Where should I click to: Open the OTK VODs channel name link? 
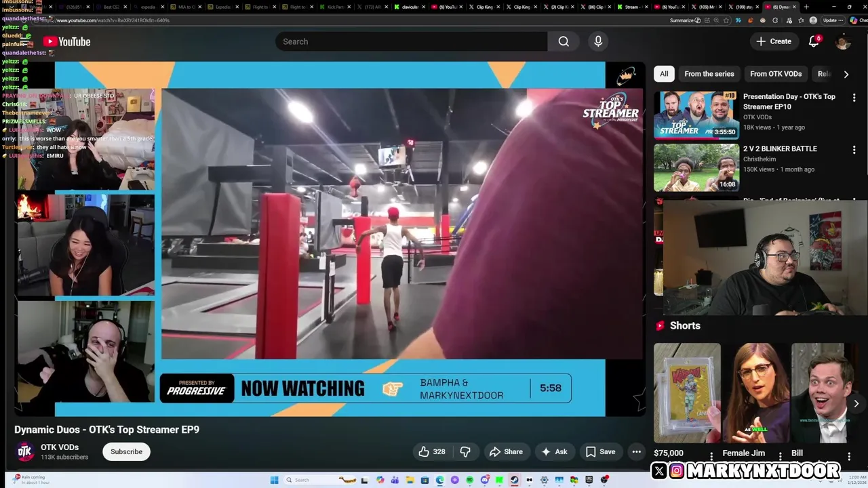60,447
